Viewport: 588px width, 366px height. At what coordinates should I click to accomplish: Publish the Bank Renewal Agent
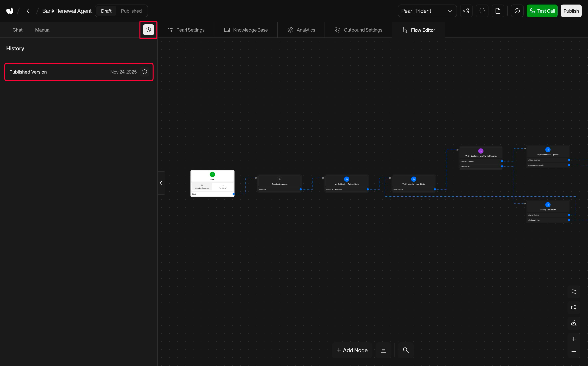tap(571, 11)
